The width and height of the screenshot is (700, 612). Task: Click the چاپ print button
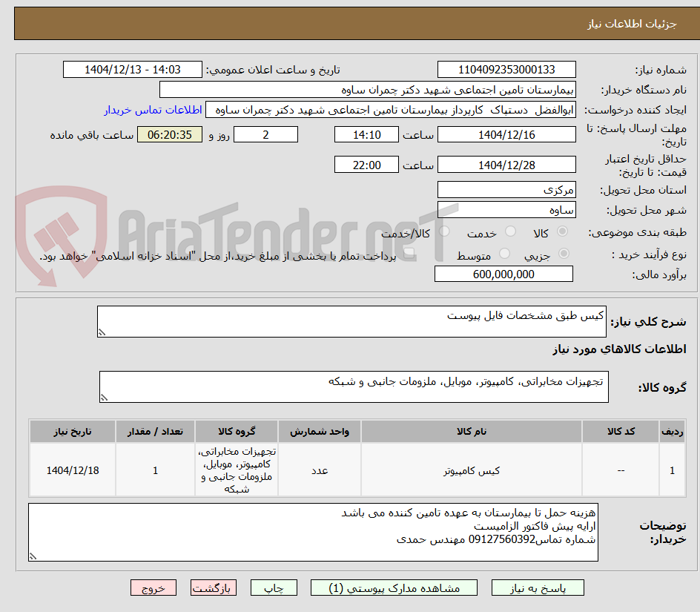[274, 588]
